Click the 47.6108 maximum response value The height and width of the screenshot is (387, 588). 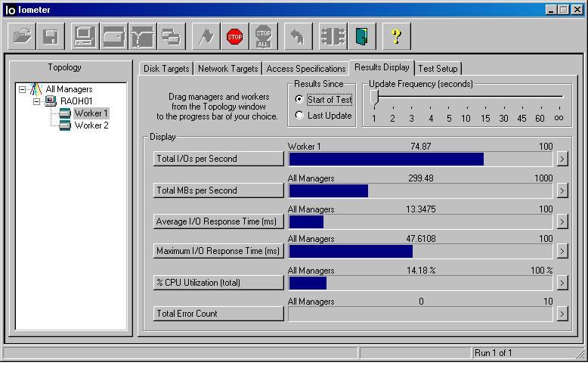421,239
